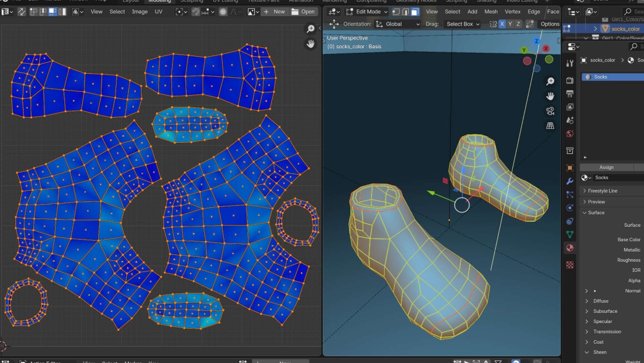Toggle UV sync selection

pyautogui.click(x=21, y=12)
